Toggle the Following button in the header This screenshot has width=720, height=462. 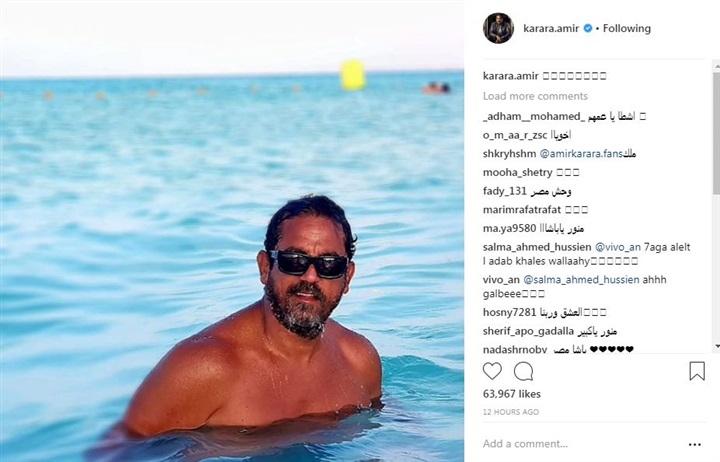[x=627, y=28]
